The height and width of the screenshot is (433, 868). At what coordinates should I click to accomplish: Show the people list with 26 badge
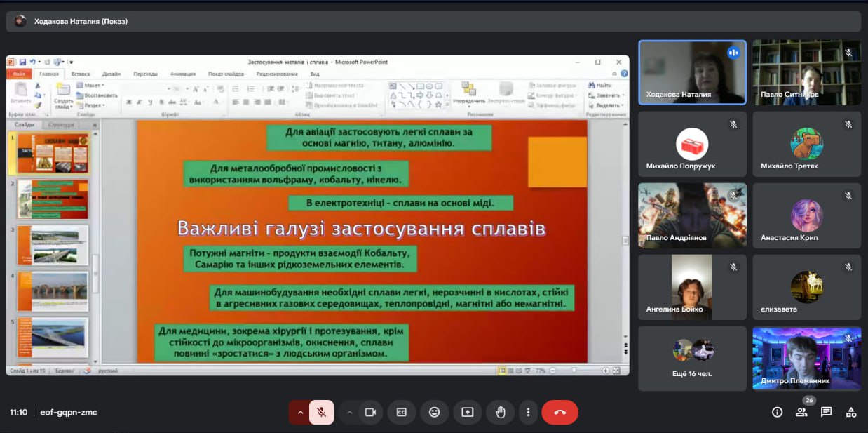point(801,413)
